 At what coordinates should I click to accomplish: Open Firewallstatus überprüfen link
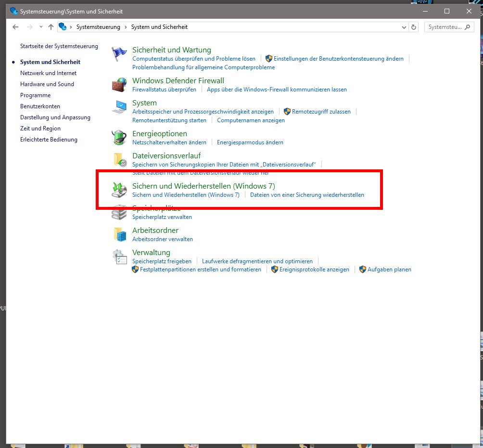[x=164, y=90]
